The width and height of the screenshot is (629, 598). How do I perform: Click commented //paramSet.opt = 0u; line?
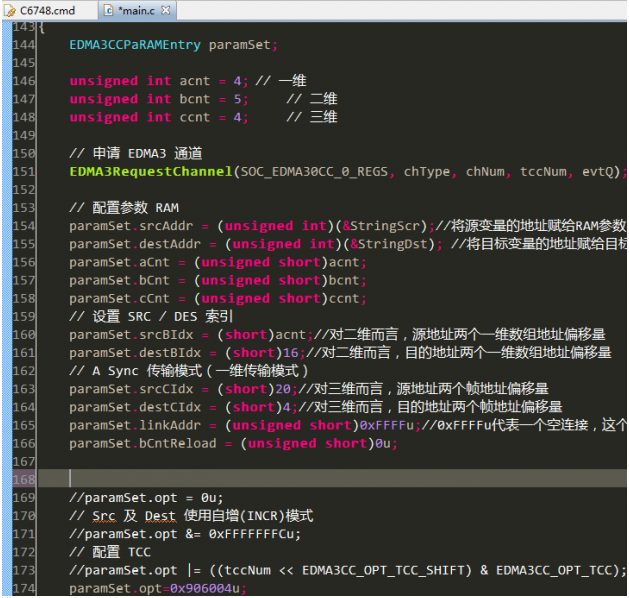[146, 498]
